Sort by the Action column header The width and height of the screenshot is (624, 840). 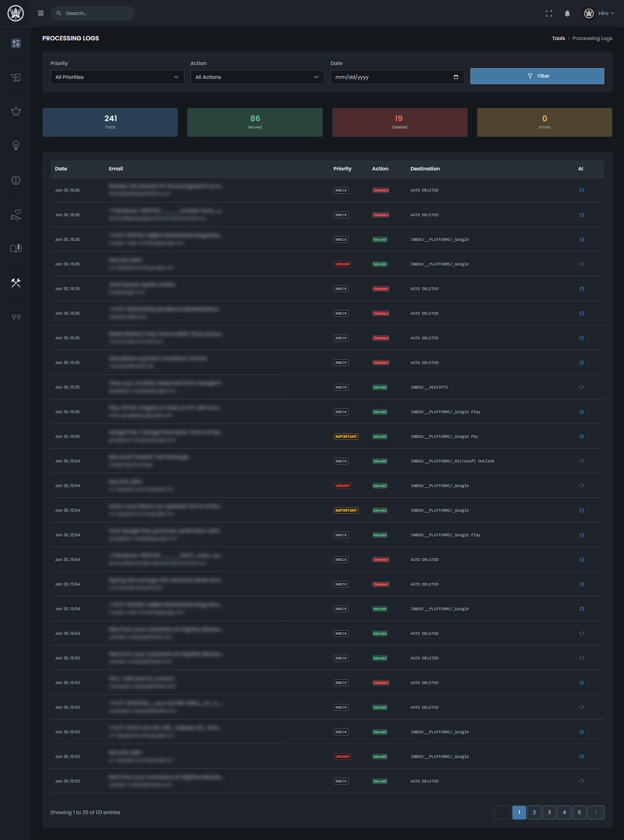click(380, 169)
